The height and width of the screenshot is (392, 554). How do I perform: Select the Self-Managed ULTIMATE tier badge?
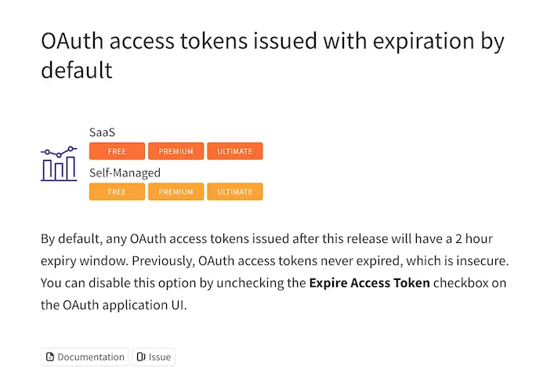tap(235, 191)
